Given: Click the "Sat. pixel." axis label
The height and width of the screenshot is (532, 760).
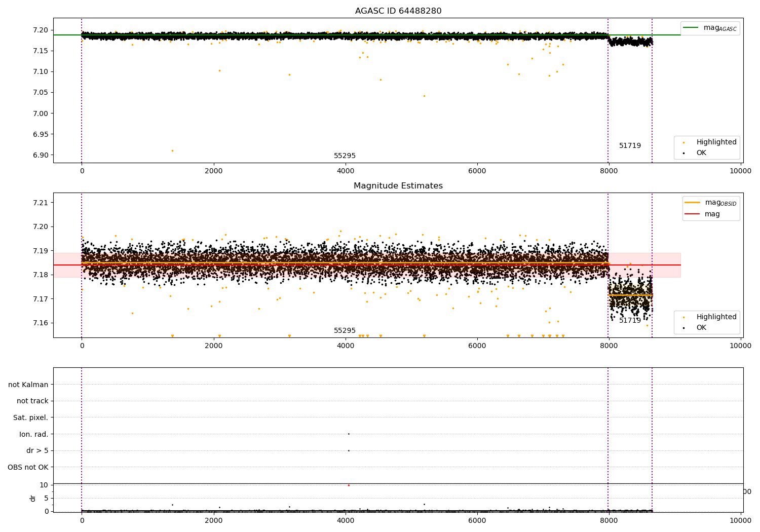Looking at the screenshot, I should click(31, 417).
